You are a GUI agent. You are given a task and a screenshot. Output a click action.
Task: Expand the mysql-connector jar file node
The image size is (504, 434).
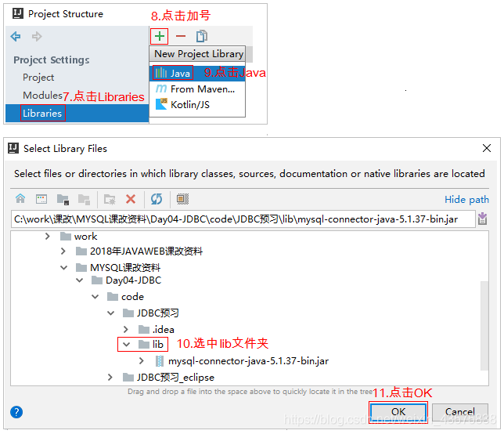(x=142, y=360)
